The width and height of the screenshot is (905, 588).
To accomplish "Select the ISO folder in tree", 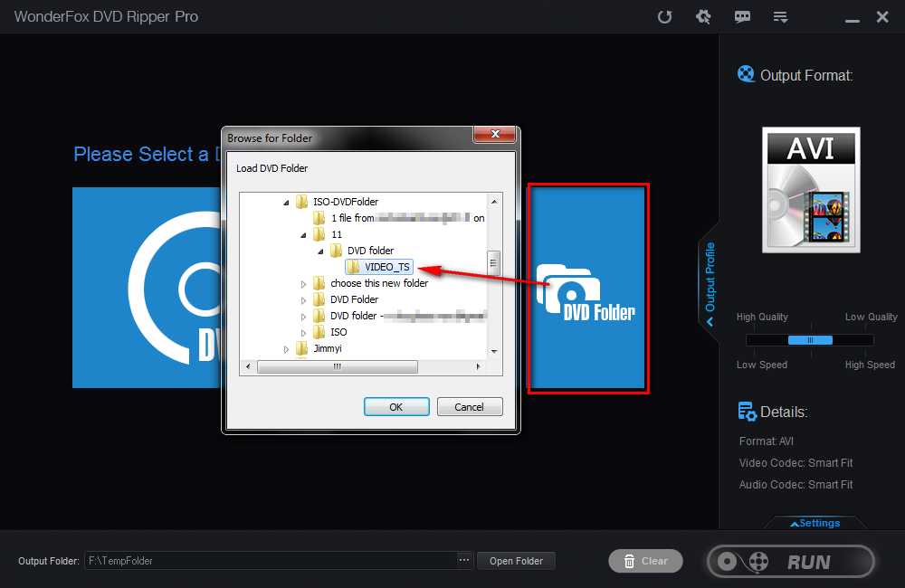I will tap(338, 333).
